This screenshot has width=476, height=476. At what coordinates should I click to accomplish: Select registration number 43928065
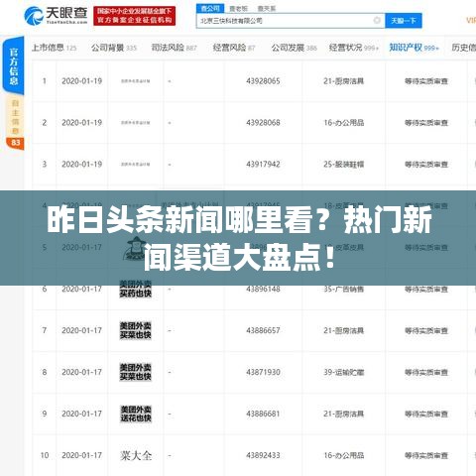click(x=263, y=81)
